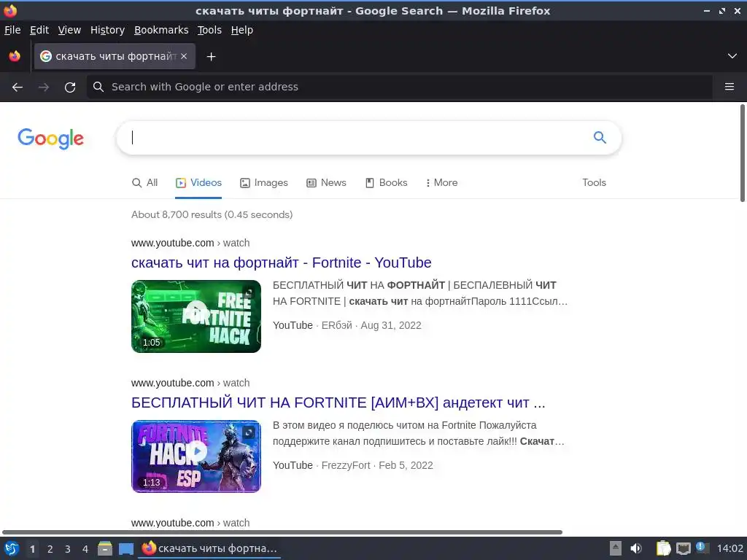This screenshot has width=747, height=560.
Task: Click the FREE FORTNITE HACK video thumbnail
Action: [x=196, y=316]
